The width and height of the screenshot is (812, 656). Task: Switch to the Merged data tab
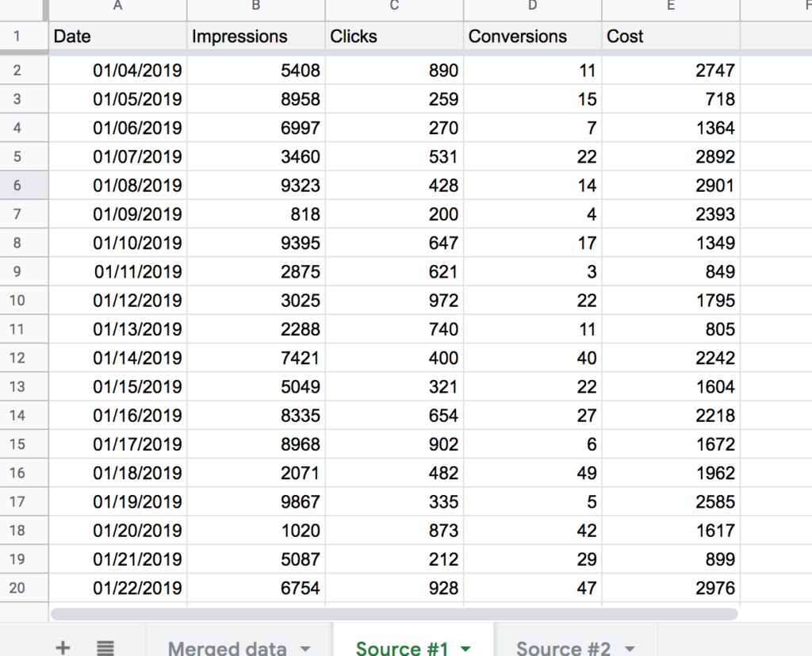(x=227, y=647)
